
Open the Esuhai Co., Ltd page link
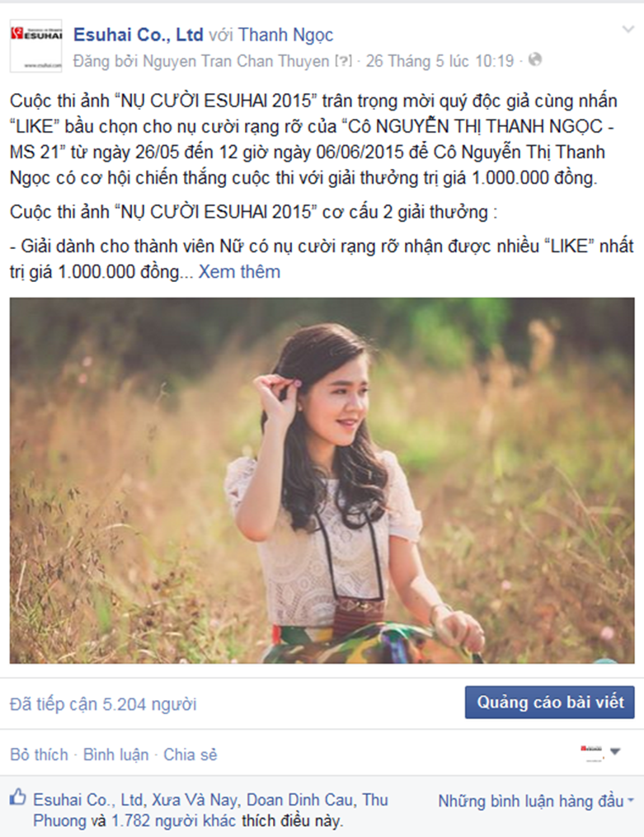coord(139,35)
